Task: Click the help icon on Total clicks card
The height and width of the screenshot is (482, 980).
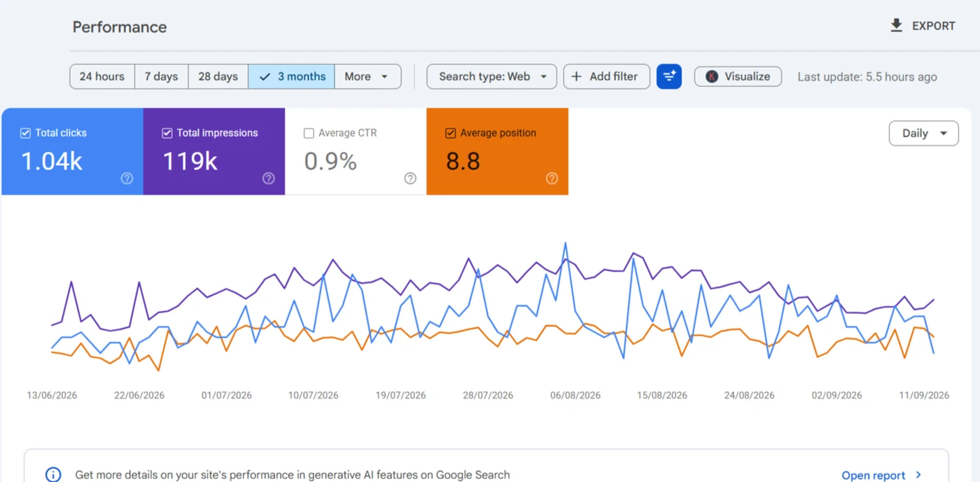Action: 127,179
